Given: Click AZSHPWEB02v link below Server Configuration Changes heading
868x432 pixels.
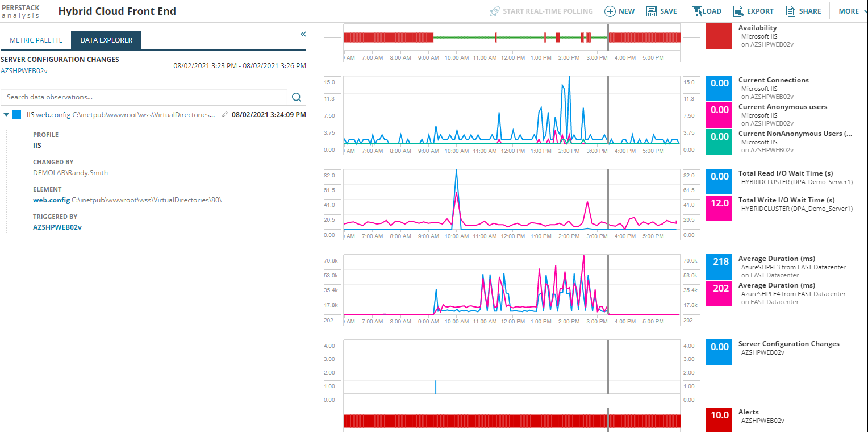Looking at the screenshot, I should click(x=24, y=71).
